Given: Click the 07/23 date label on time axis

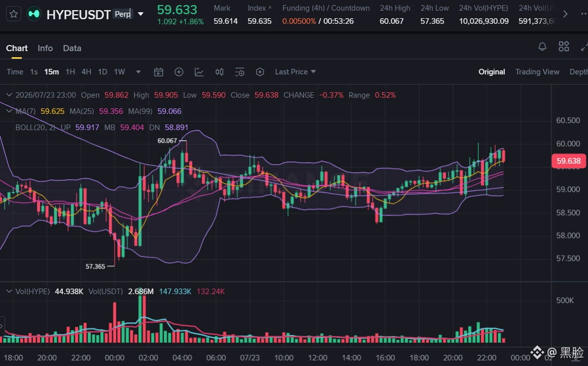Looking at the screenshot, I should click(249, 358).
